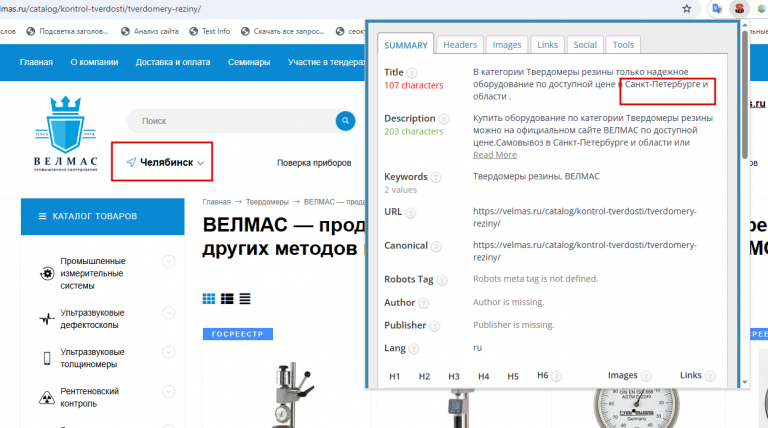Click the help icon next to Links count

coord(710,376)
